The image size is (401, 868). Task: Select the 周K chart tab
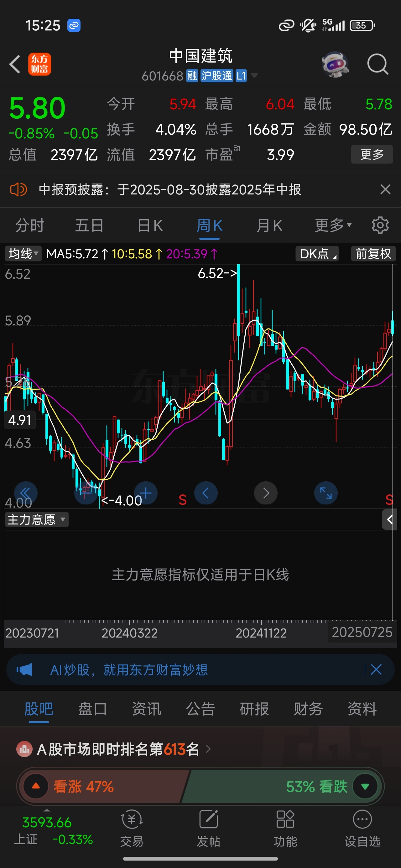(210, 225)
